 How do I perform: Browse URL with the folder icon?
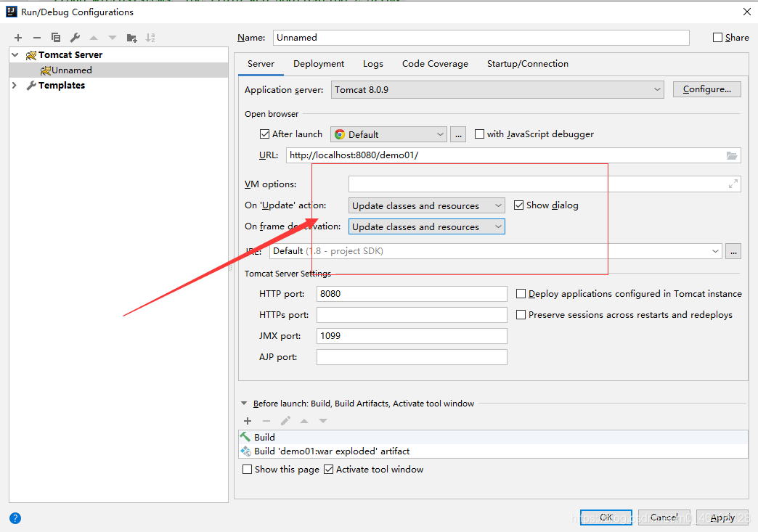click(x=731, y=155)
